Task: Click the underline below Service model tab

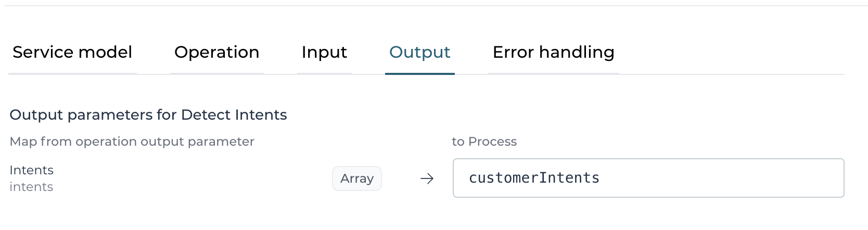Action: (72, 73)
